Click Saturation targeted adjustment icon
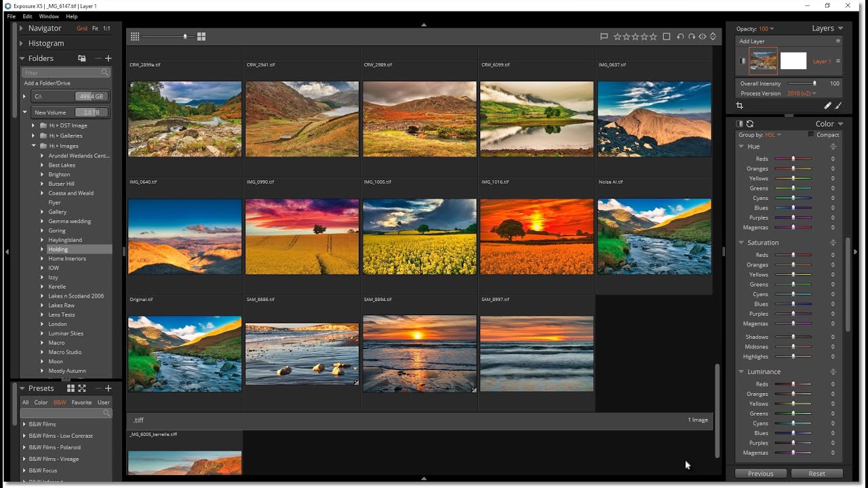Screen dimensions: 868x488 tap(833, 243)
